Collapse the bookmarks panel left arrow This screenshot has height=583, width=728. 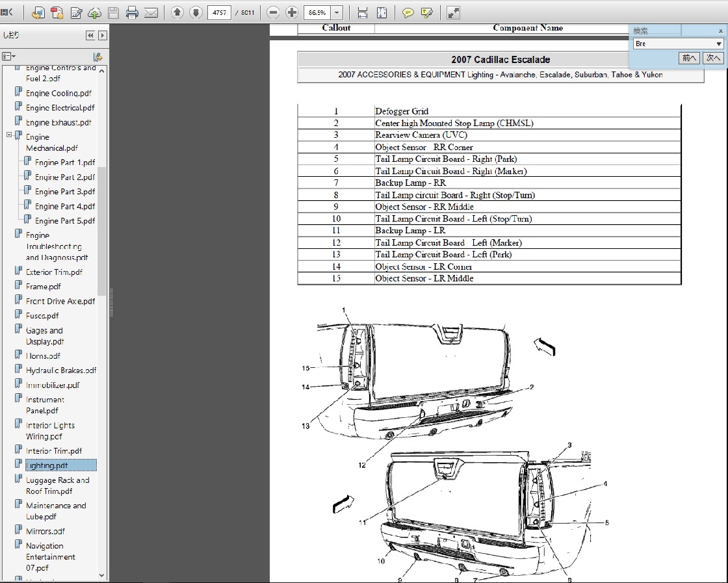tap(90, 35)
